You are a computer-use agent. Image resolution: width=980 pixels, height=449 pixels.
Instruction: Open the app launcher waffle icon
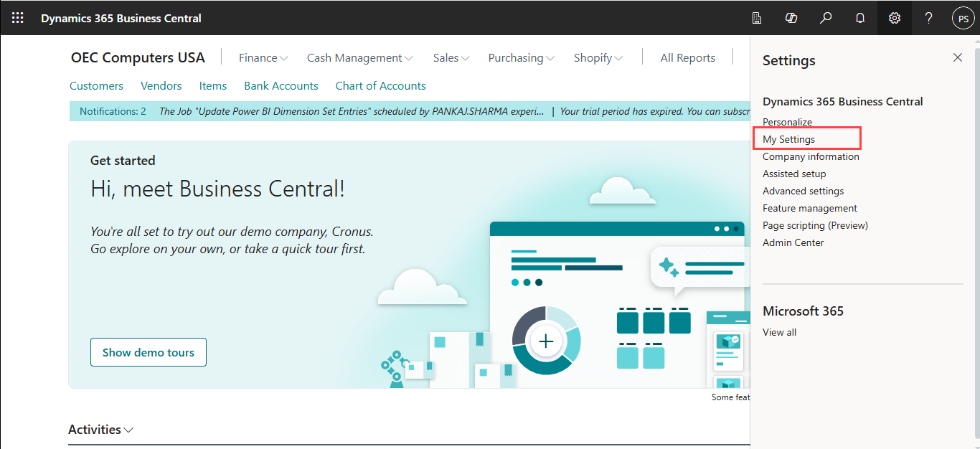[x=18, y=18]
